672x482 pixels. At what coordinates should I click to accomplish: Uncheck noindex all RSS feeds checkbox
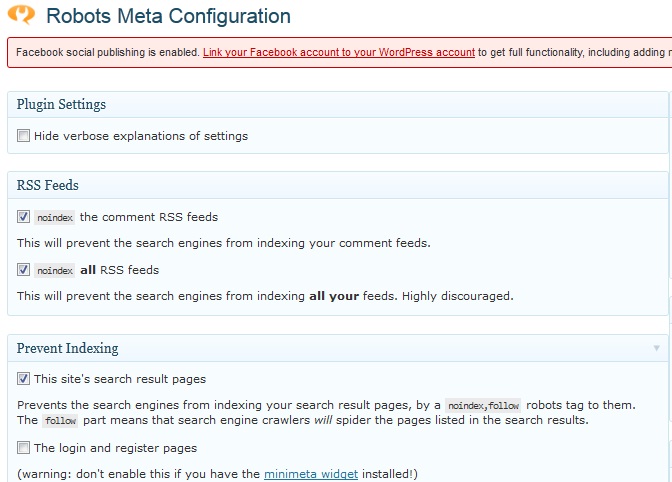point(23,270)
